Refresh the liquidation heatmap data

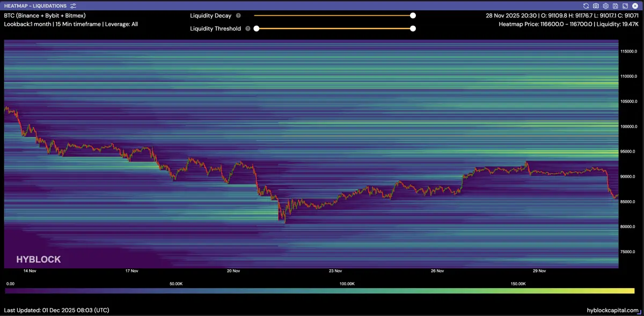(x=586, y=6)
